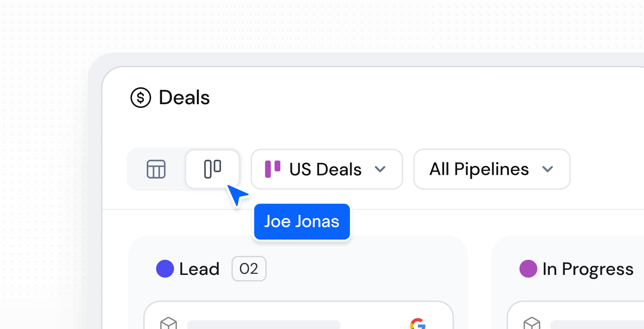644x329 pixels.
Task: Open the first Lead deal card title
Action: 263,324
